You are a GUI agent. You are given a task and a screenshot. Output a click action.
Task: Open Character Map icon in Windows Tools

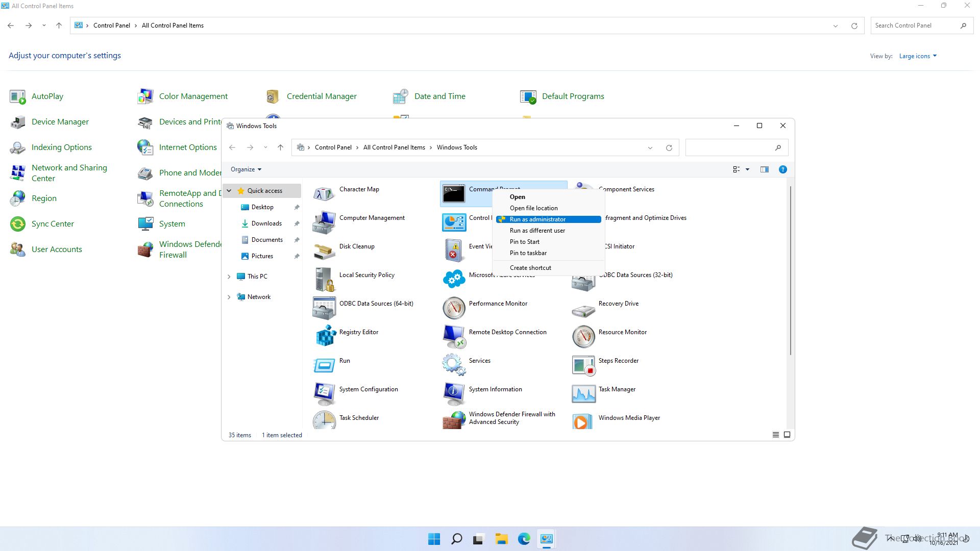(324, 193)
